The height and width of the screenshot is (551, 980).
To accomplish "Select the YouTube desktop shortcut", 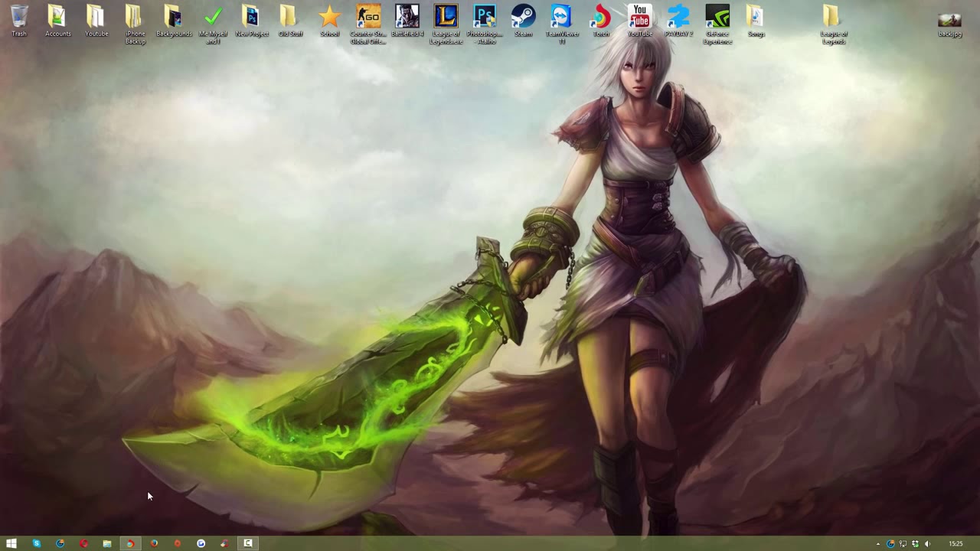I will coord(640,21).
